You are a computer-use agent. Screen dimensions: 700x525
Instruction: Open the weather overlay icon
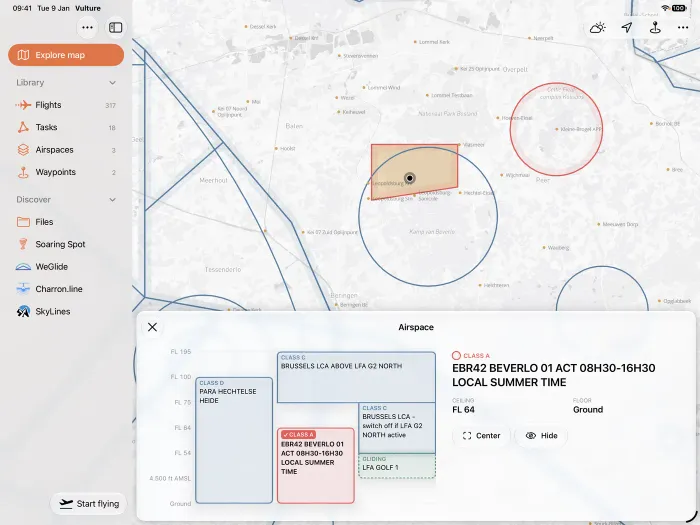597,28
